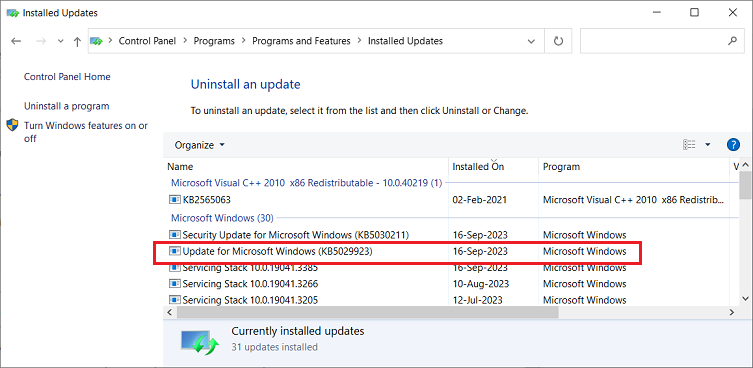Open Turn Windows features on or off
This screenshot has width=753, height=368.
[86, 132]
